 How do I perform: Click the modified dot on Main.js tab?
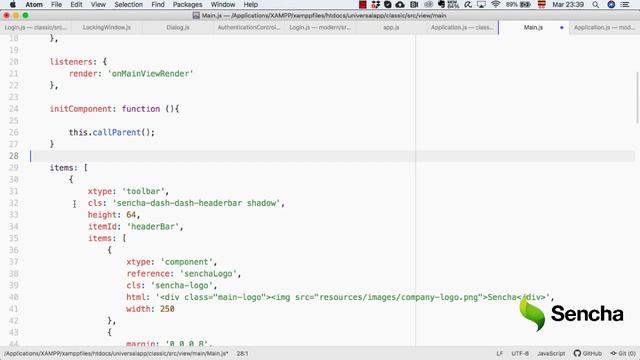[x=562, y=28]
